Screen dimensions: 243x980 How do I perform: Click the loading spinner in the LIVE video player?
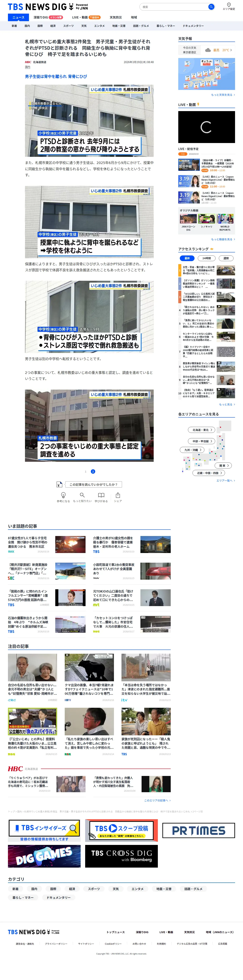[206, 127]
